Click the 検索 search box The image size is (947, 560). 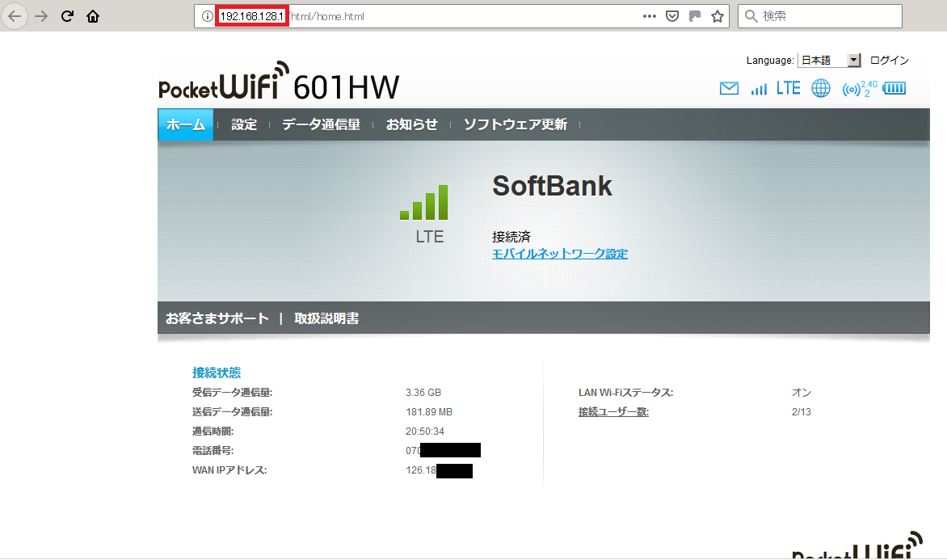coord(820,16)
